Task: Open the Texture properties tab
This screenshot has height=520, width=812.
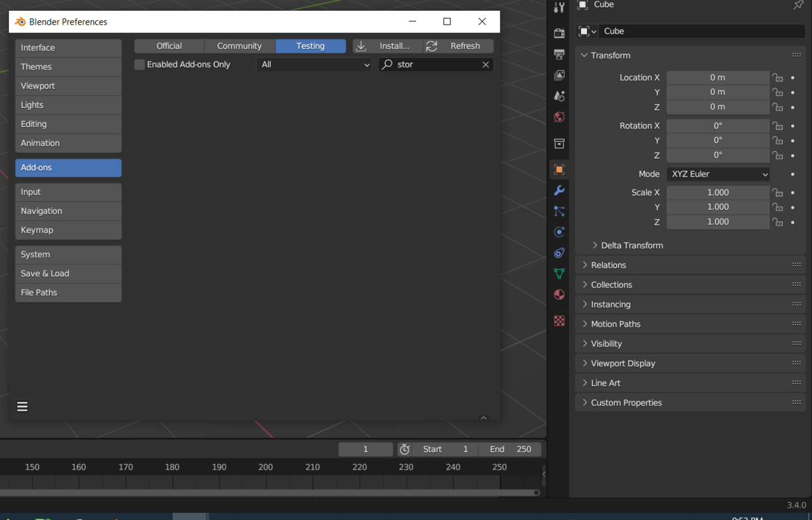Action: [559, 321]
